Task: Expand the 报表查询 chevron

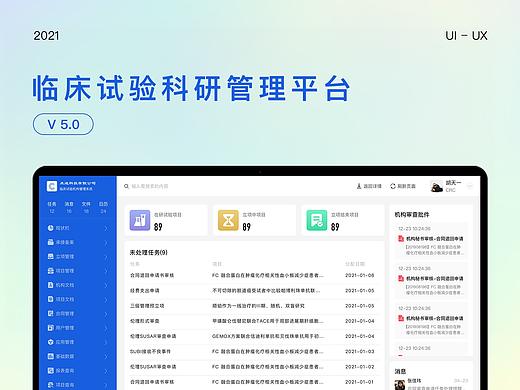Action: tap(106, 371)
